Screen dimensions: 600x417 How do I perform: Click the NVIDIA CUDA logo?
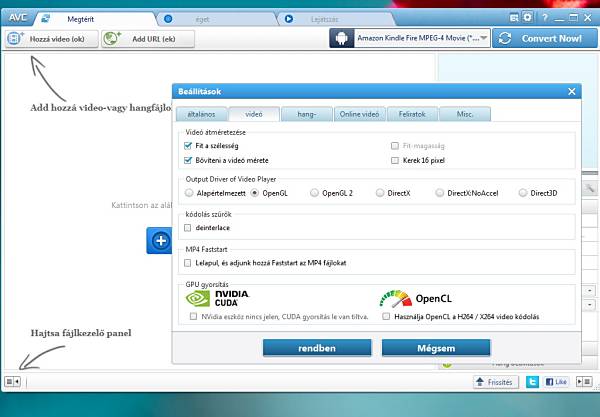[217, 298]
